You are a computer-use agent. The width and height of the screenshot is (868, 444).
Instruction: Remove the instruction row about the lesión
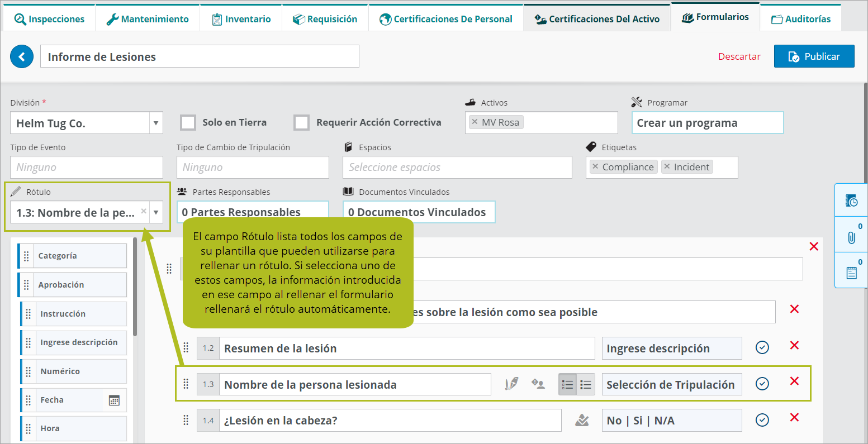[x=794, y=309]
